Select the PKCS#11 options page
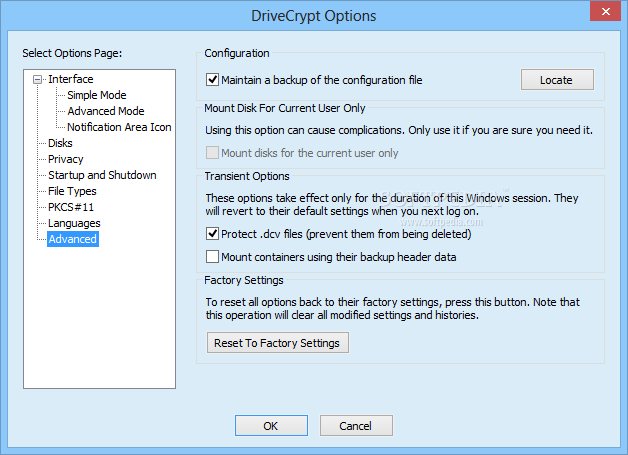Screen dimensions: 628x455 [x=70, y=207]
